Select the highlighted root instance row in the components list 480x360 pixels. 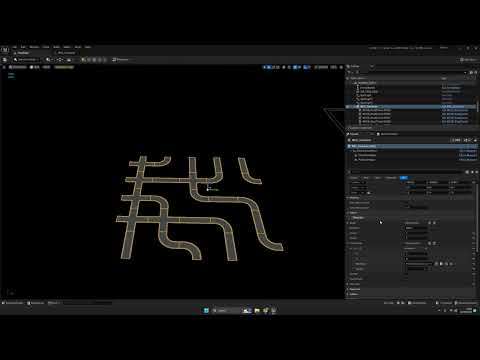tap(411, 146)
